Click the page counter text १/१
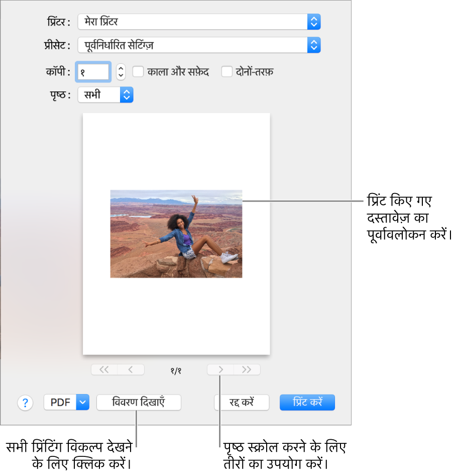457x476 pixels. pos(176,370)
